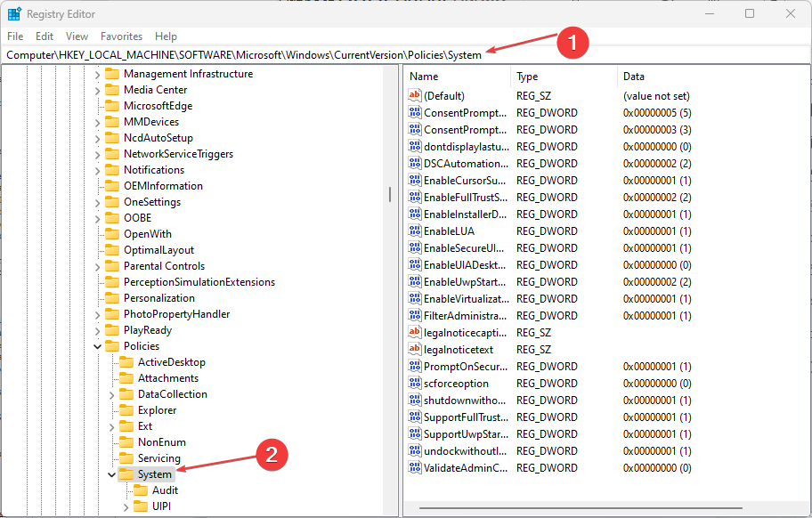812x518 pixels.
Task: Click the Media Center folder icon
Action: 112,90
